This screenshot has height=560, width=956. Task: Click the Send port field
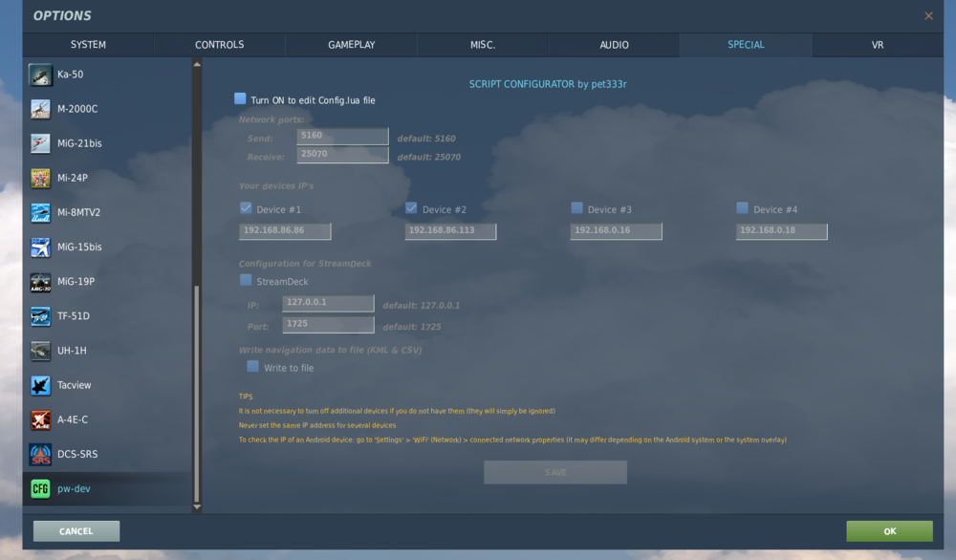342,136
